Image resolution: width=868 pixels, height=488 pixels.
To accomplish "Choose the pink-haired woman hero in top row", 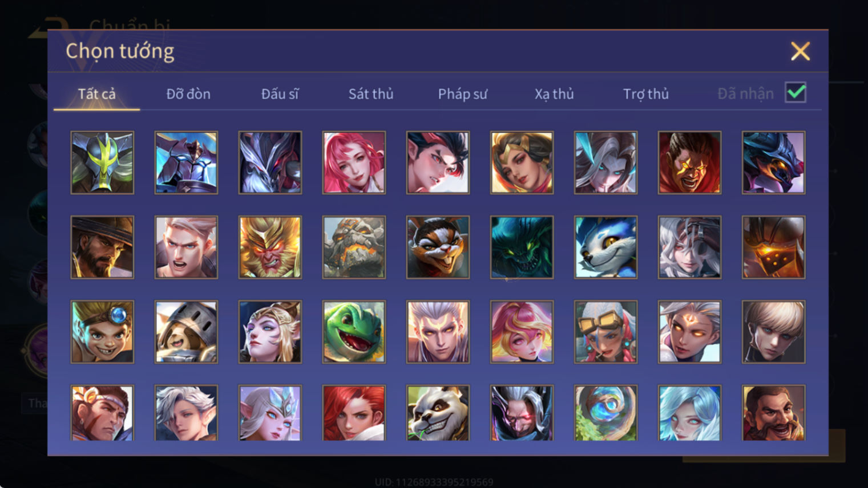I will (x=354, y=162).
